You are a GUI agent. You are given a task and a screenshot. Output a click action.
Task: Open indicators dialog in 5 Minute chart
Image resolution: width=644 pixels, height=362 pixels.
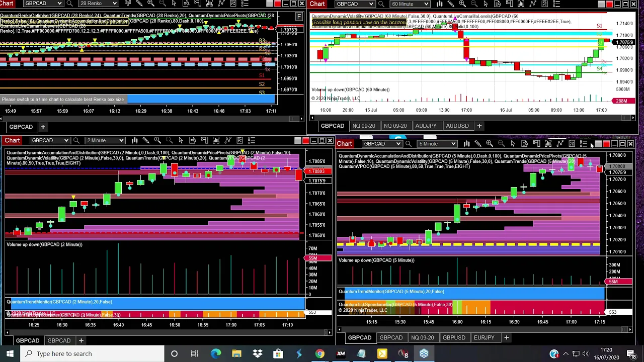(560, 144)
